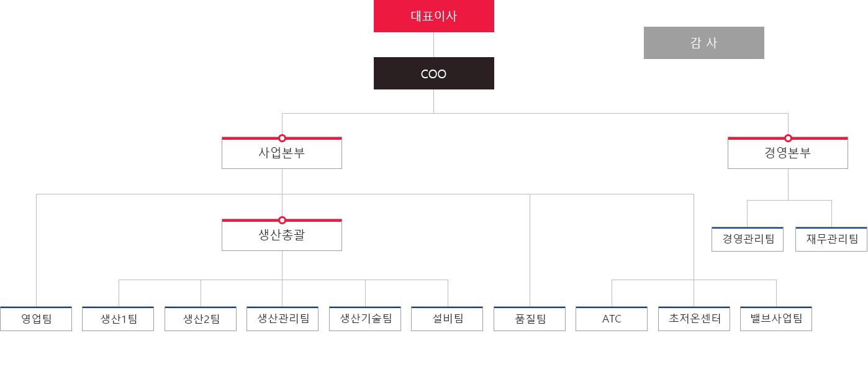
Task: Click the gray 감사 box
Action: pos(703,43)
